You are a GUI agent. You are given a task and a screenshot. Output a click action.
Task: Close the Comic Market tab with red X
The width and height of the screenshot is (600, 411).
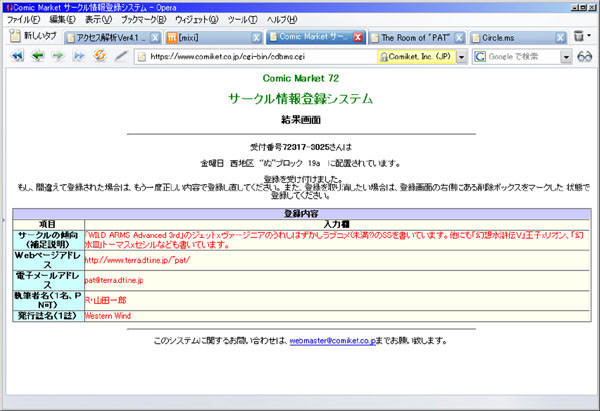(x=358, y=37)
